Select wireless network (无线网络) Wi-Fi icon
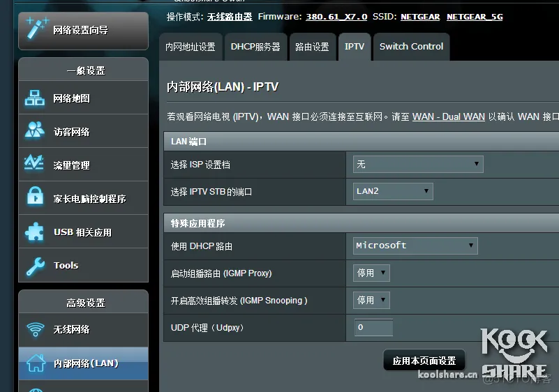The width and height of the screenshot is (559, 392). pos(35,329)
